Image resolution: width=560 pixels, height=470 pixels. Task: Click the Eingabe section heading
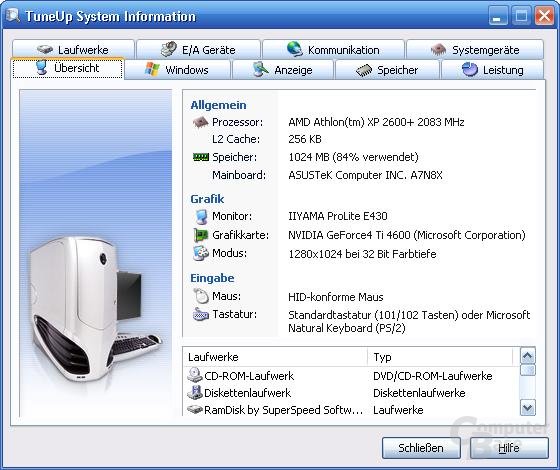pos(212,278)
